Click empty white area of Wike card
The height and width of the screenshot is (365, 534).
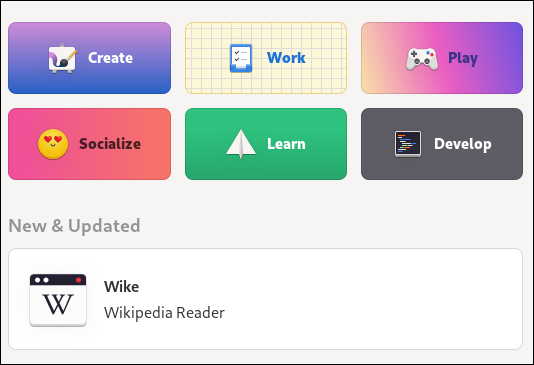tap(375, 299)
